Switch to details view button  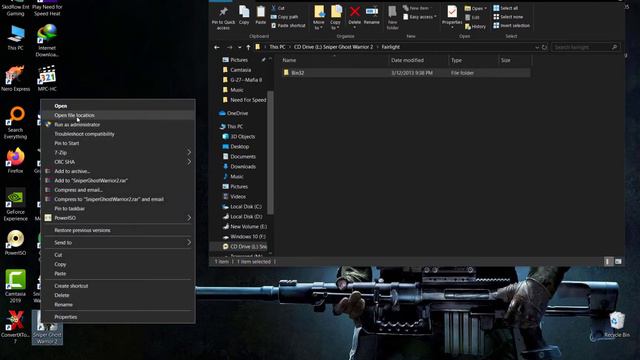point(608,261)
